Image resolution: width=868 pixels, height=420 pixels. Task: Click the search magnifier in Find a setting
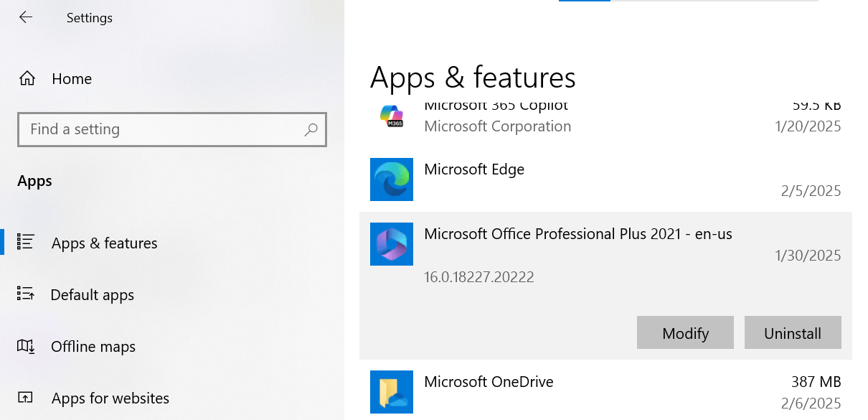(311, 130)
